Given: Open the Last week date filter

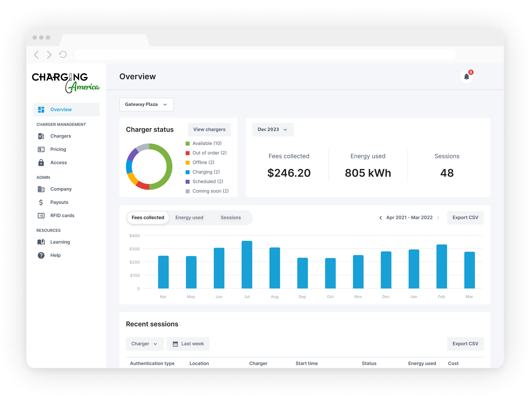Looking at the screenshot, I should click(x=188, y=344).
